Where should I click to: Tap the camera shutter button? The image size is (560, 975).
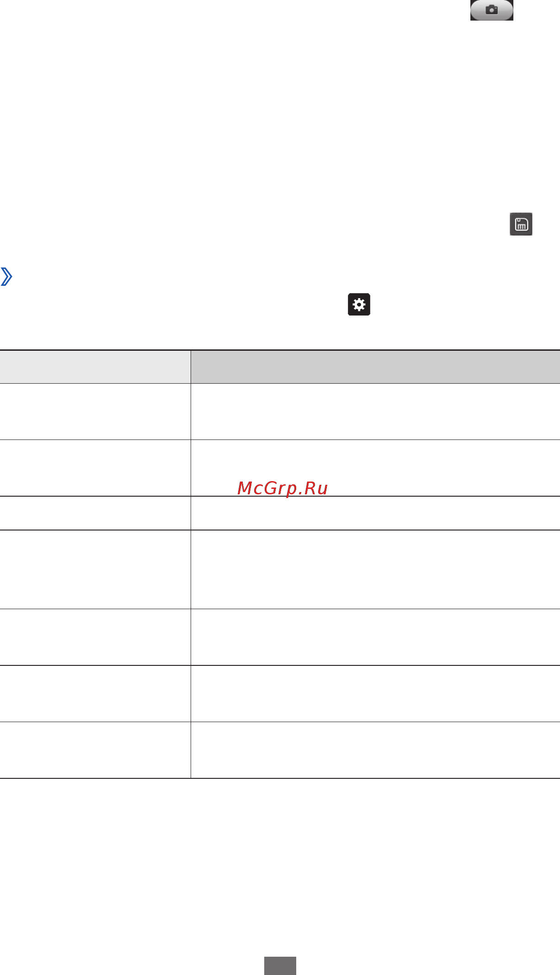(491, 10)
